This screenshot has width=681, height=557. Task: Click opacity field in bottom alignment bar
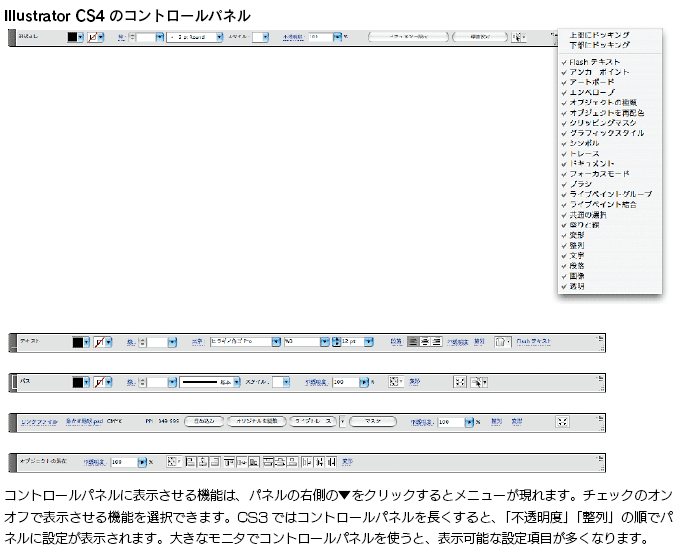(124, 462)
